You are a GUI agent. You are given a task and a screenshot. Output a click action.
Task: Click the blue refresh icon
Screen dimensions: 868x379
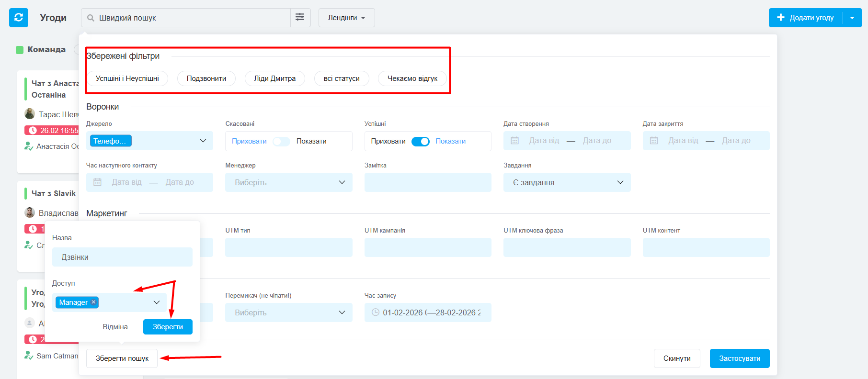19,18
